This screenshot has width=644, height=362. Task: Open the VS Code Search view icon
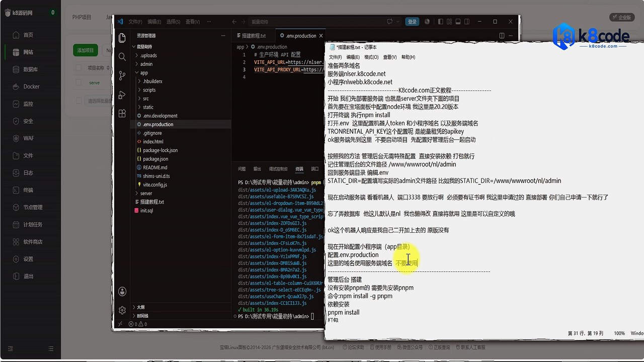click(122, 57)
